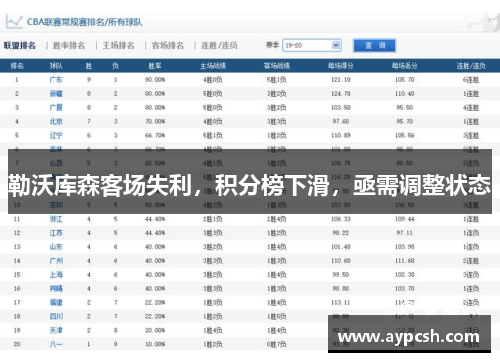
Task: Open the 浙江 team link
Action: click(x=56, y=219)
